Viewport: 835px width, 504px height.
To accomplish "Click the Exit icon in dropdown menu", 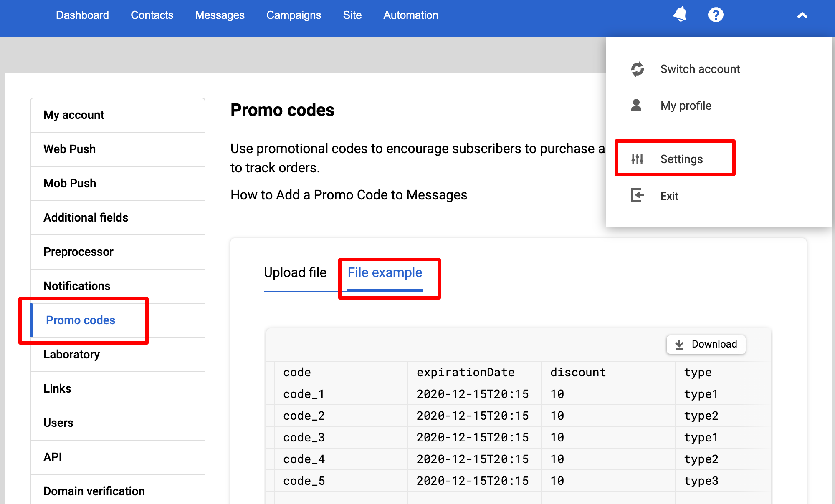I will tap(636, 195).
